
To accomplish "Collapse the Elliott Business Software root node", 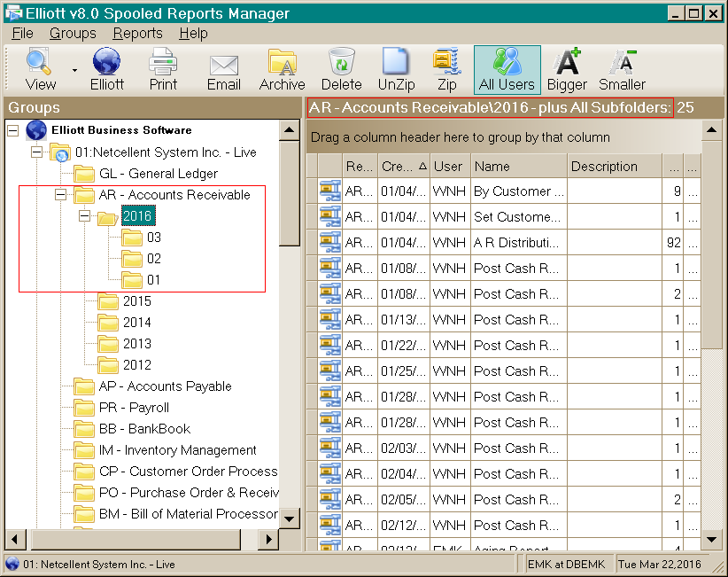I will 13,130.
